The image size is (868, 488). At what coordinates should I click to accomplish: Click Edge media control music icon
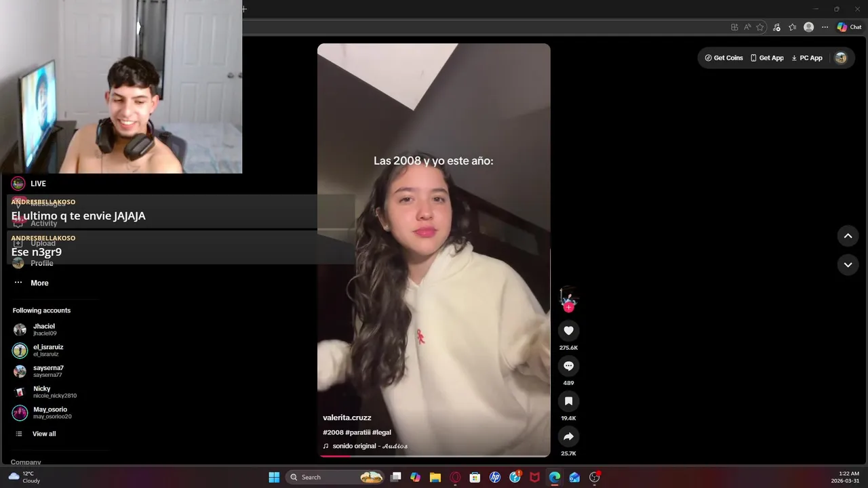(x=776, y=27)
